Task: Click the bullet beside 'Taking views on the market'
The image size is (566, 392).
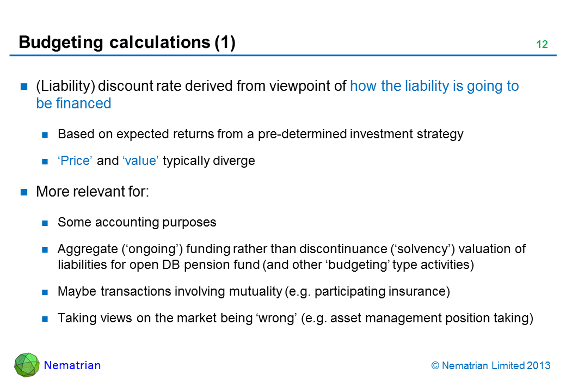Action: [x=46, y=319]
